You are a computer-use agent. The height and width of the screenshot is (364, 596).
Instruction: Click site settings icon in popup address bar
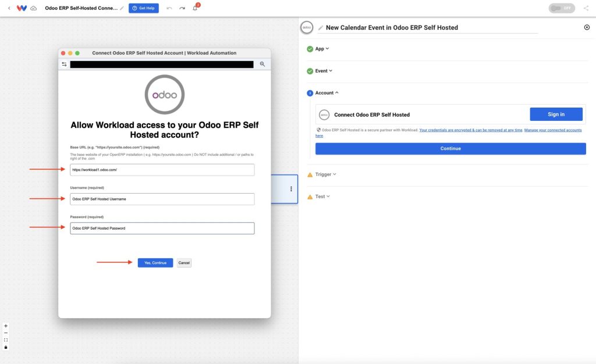click(x=64, y=64)
